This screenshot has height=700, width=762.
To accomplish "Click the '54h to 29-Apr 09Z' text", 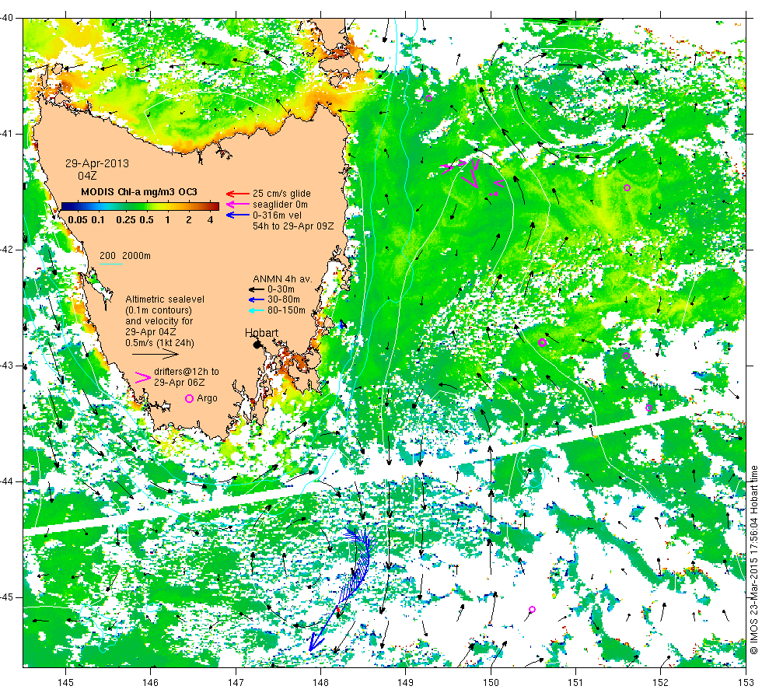I will pyautogui.click(x=293, y=226).
